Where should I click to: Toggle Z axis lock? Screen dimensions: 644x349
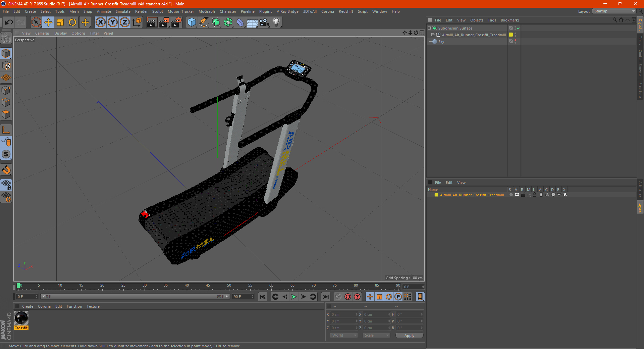[x=125, y=22]
